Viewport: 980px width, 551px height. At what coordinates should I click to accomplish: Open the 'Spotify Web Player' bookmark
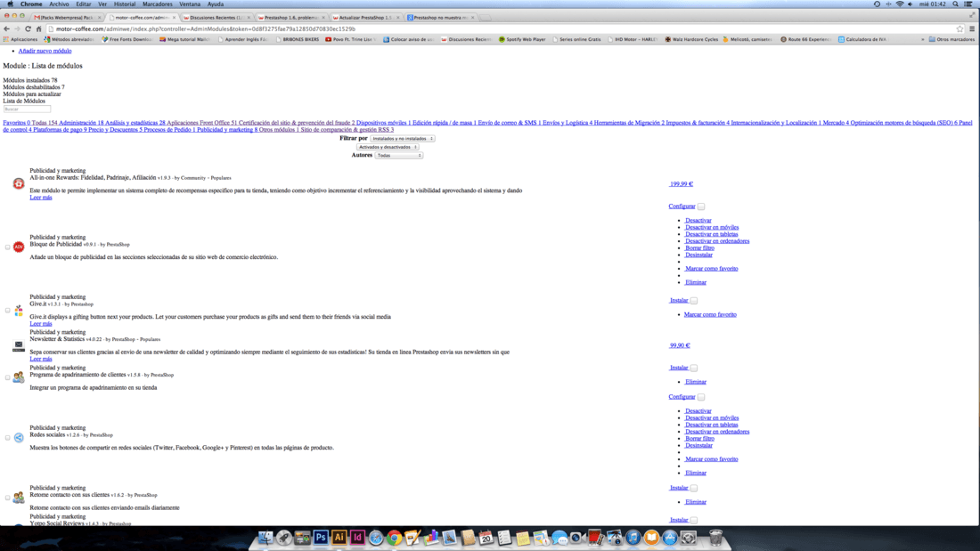tap(522, 39)
